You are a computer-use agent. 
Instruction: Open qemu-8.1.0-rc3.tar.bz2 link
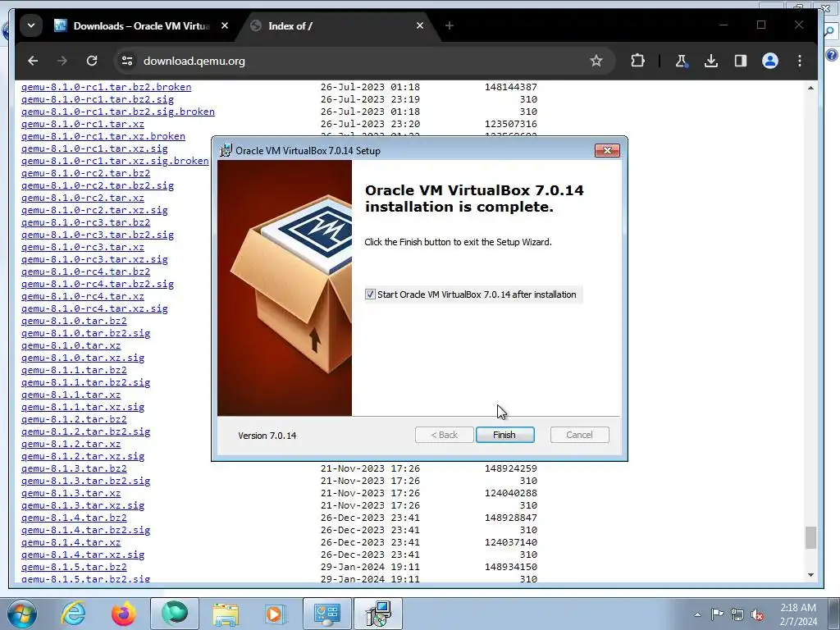tap(85, 222)
